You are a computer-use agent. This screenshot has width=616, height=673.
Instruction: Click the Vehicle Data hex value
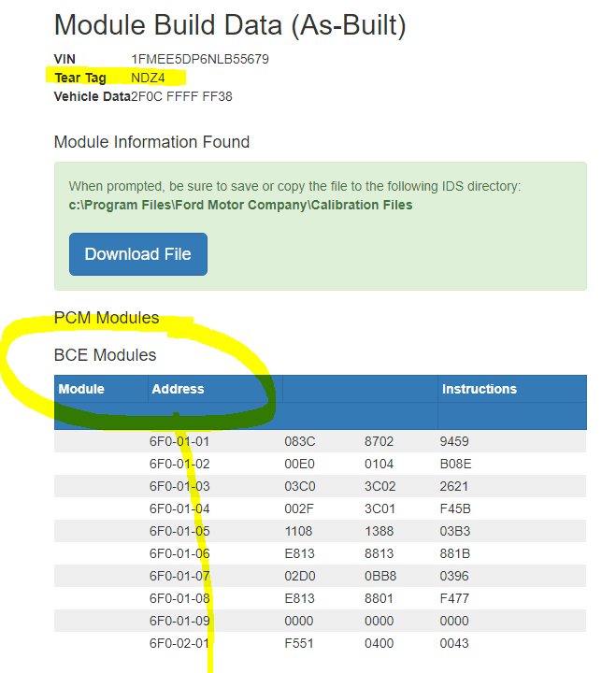click(x=181, y=96)
